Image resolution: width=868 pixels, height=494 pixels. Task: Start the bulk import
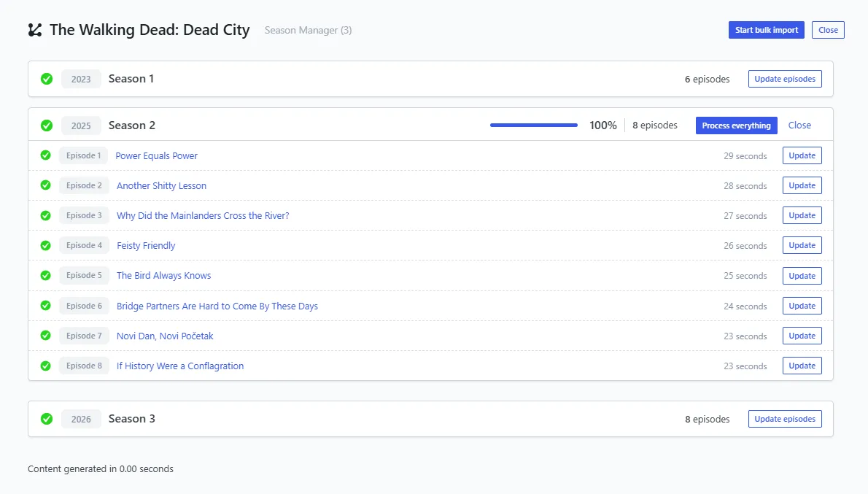tap(766, 30)
